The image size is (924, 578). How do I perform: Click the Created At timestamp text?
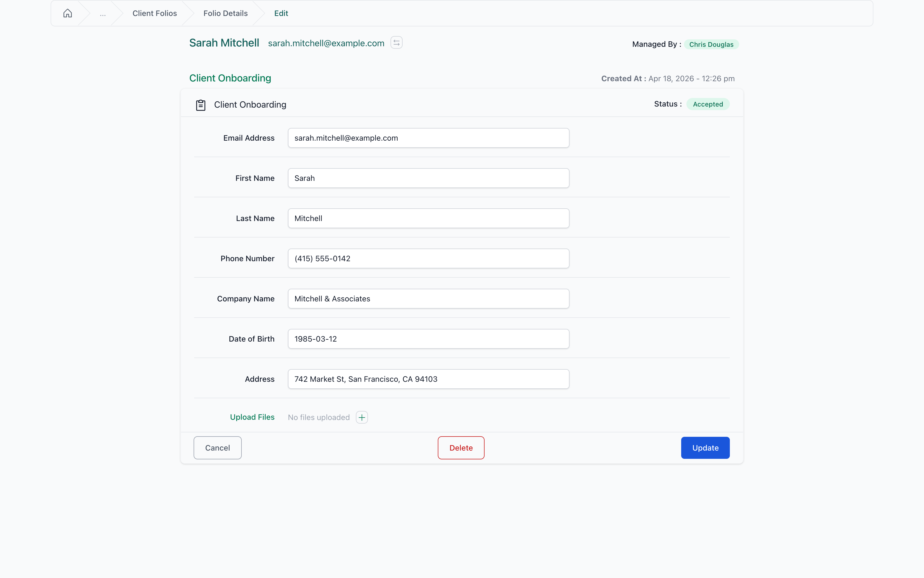click(x=668, y=78)
